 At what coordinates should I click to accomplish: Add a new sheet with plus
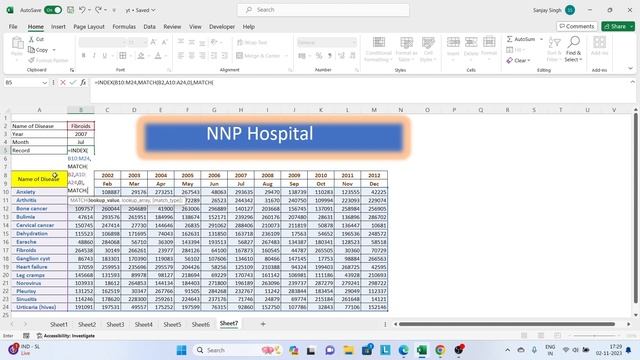click(x=263, y=324)
